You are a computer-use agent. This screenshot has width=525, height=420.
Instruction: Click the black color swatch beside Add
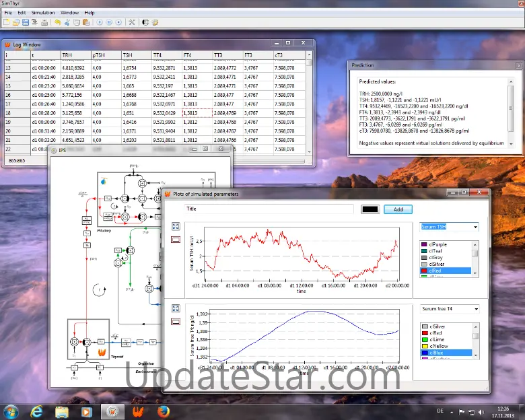370,209
